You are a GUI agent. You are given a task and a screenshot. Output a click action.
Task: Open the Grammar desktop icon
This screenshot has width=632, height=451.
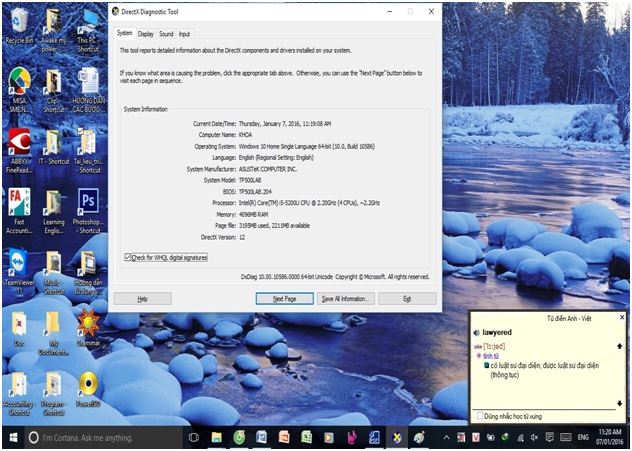pyautogui.click(x=88, y=323)
